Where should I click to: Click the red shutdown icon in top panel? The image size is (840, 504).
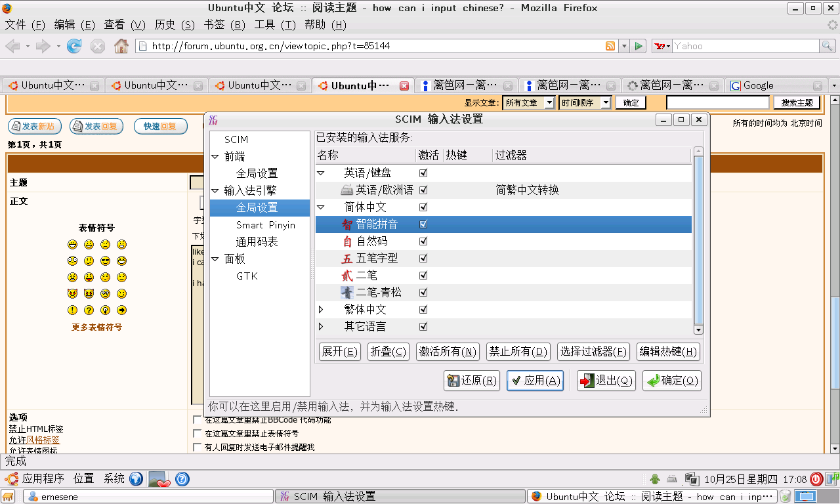816,479
